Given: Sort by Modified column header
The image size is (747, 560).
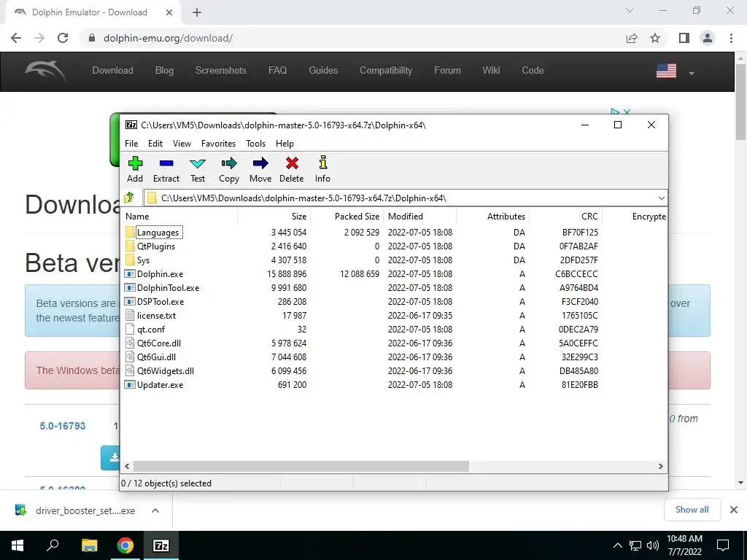Looking at the screenshot, I should click(x=419, y=216).
